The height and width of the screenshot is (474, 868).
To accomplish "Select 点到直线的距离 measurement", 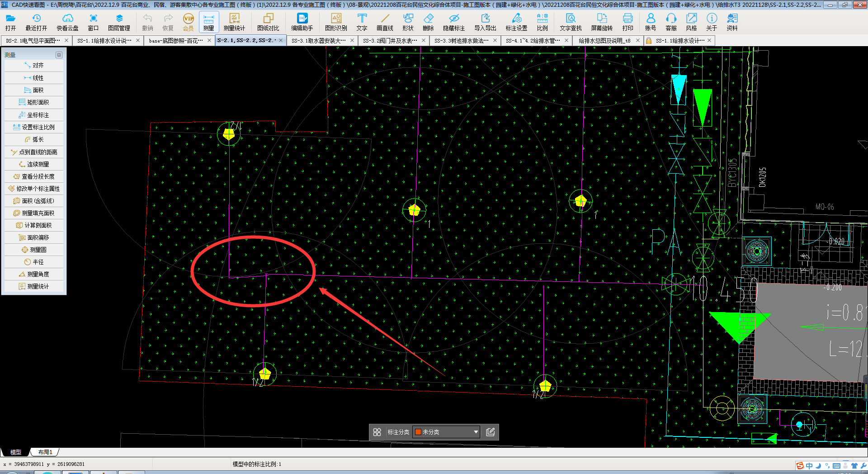I will [x=34, y=152].
